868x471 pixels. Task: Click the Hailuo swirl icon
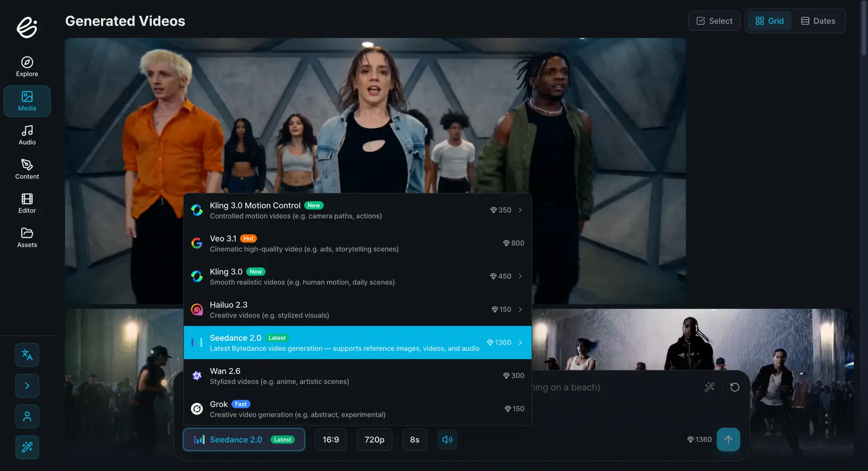(x=197, y=310)
